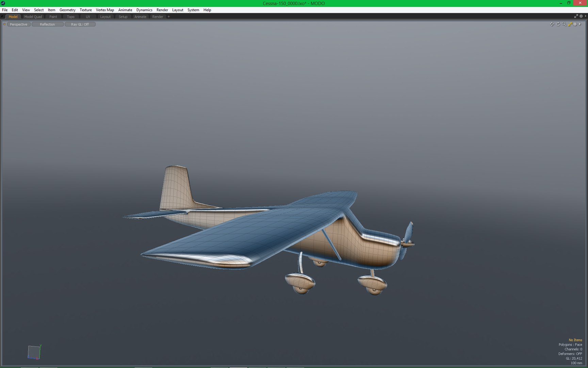Click the 'GL: 20,412' status text
588x368 pixels.
[x=574, y=358]
